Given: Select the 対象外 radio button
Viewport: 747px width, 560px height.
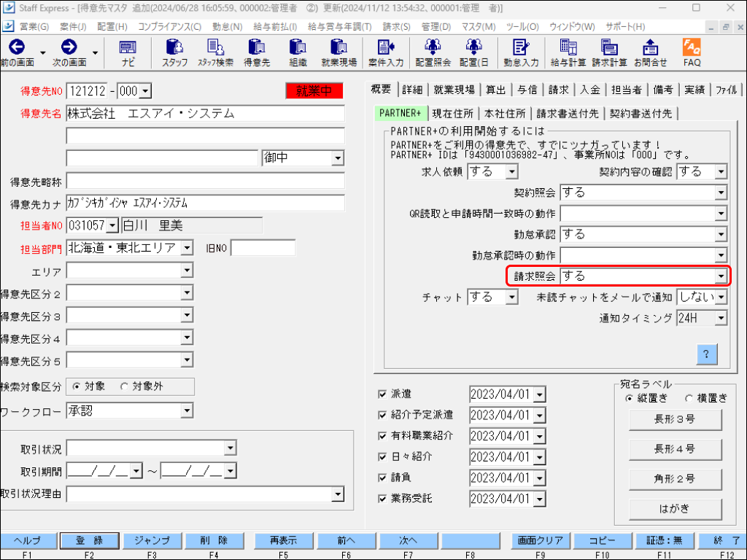Looking at the screenshot, I should [x=124, y=386].
